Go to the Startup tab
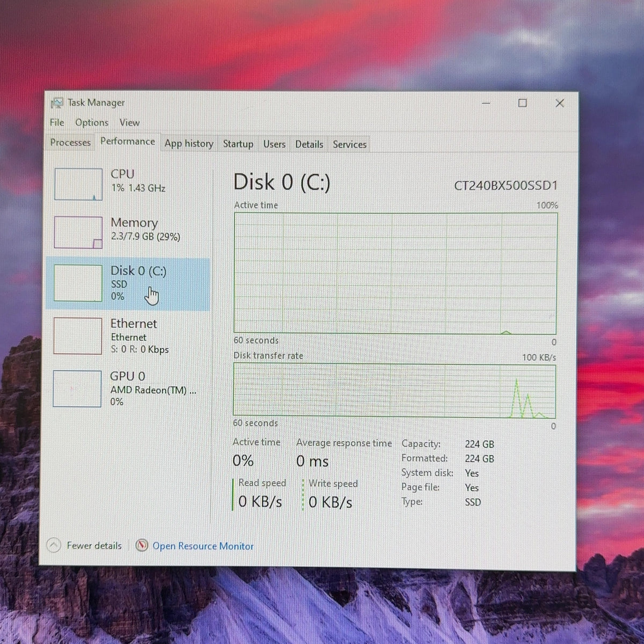The width and height of the screenshot is (644, 644). [x=238, y=144]
